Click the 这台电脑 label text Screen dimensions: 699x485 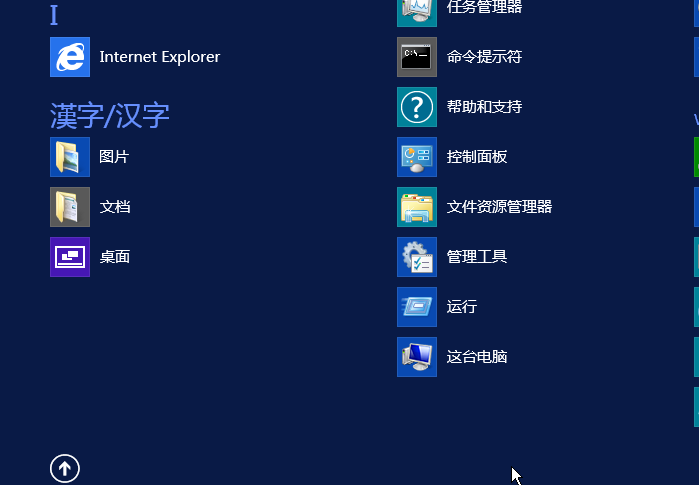click(477, 357)
